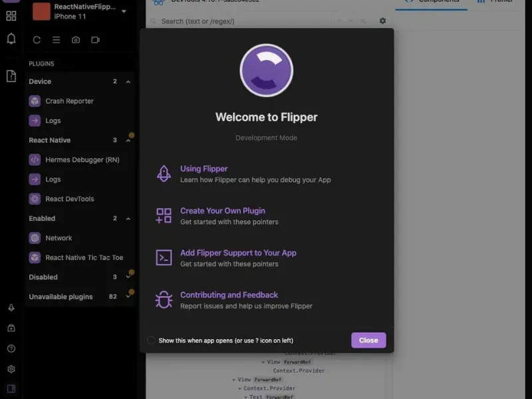Click the Logs icon under React Native
Image resolution: width=532 pixels, height=399 pixels.
35,179
